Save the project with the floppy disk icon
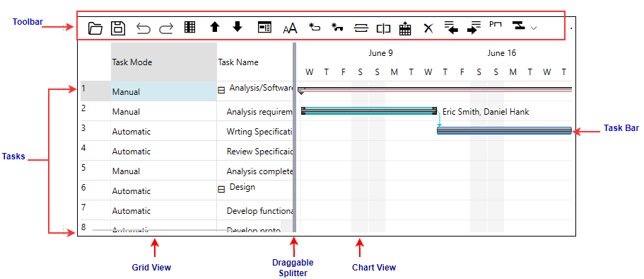 click(118, 28)
